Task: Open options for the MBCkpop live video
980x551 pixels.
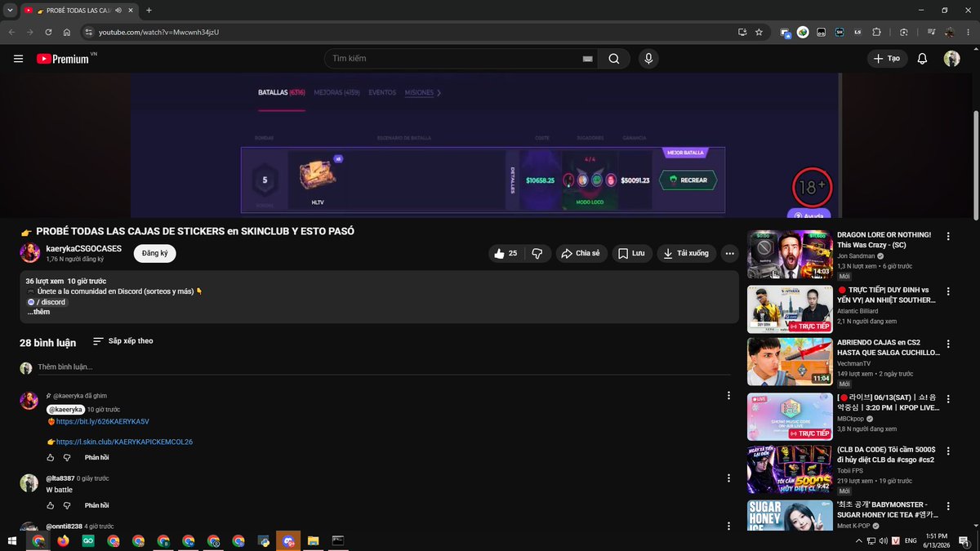Action: pos(948,398)
